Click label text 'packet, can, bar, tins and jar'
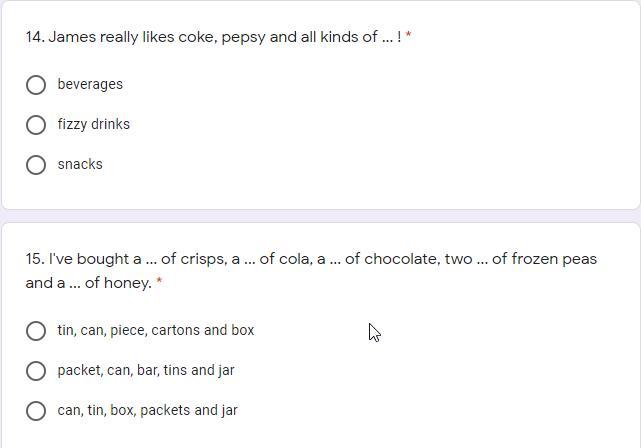The width and height of the screenshot is (641, 448). click(x=146, y=370)
